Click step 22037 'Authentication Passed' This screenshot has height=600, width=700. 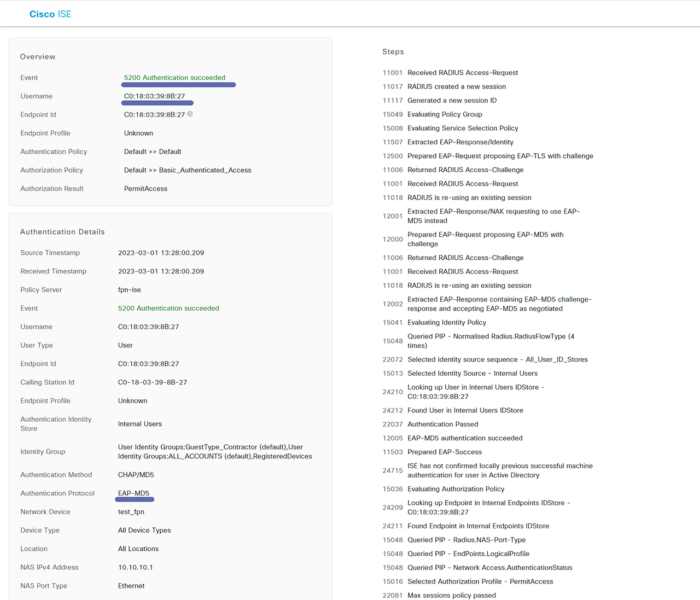430,424
